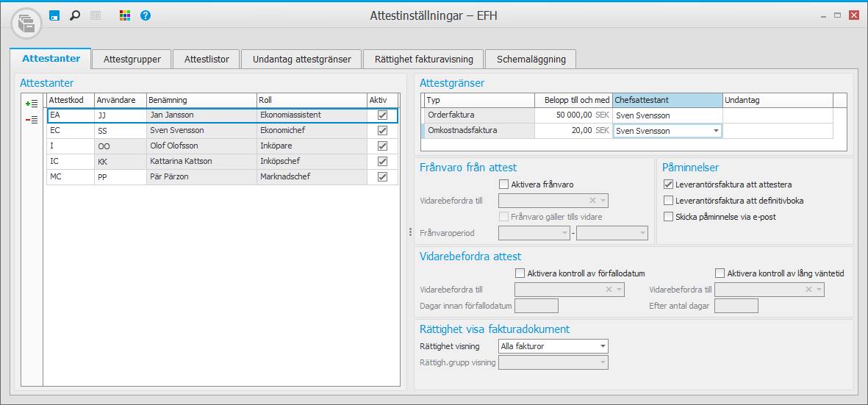Uncheck Leverantörsfaktura att attestera reminder

coord(668,184)
